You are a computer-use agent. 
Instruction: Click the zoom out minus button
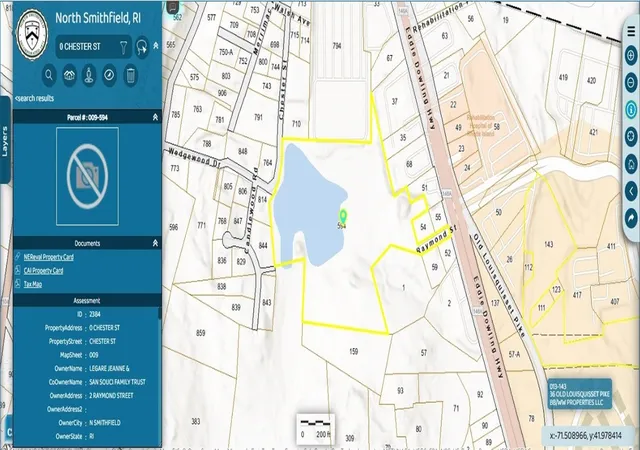[x=631, y=82]
